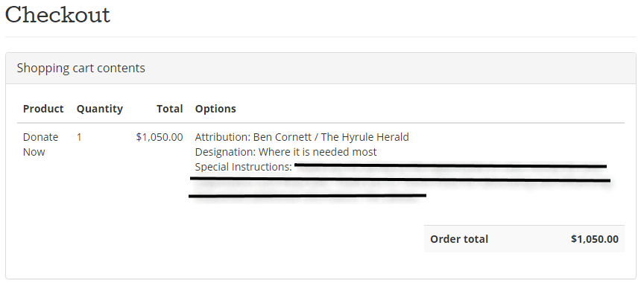The image size is (644, 289).
Task: Click the Designation: Where it is needed most line
Action: [x=286, y=152]
